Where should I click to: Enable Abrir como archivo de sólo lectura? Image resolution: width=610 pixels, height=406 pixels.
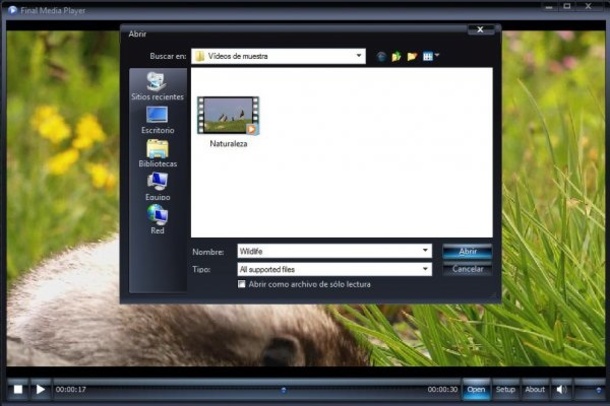coord(242,284)
